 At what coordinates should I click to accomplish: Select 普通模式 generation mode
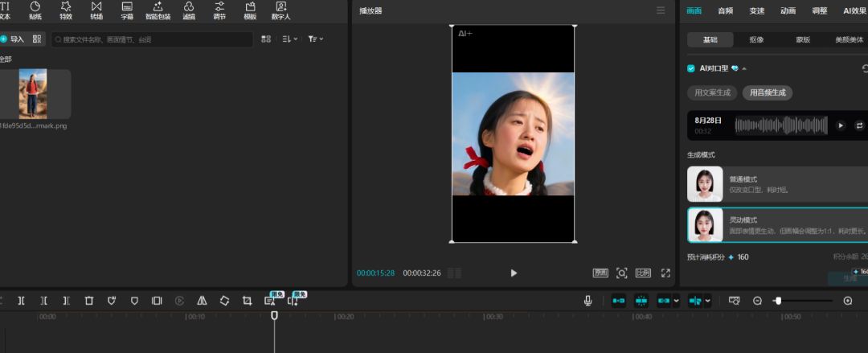click(777, 184)
